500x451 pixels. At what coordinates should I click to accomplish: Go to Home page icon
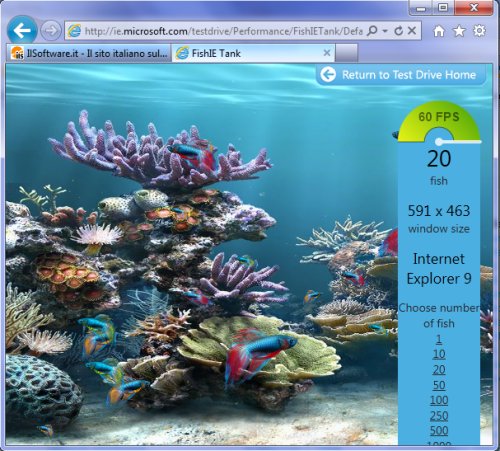[439, 31]
